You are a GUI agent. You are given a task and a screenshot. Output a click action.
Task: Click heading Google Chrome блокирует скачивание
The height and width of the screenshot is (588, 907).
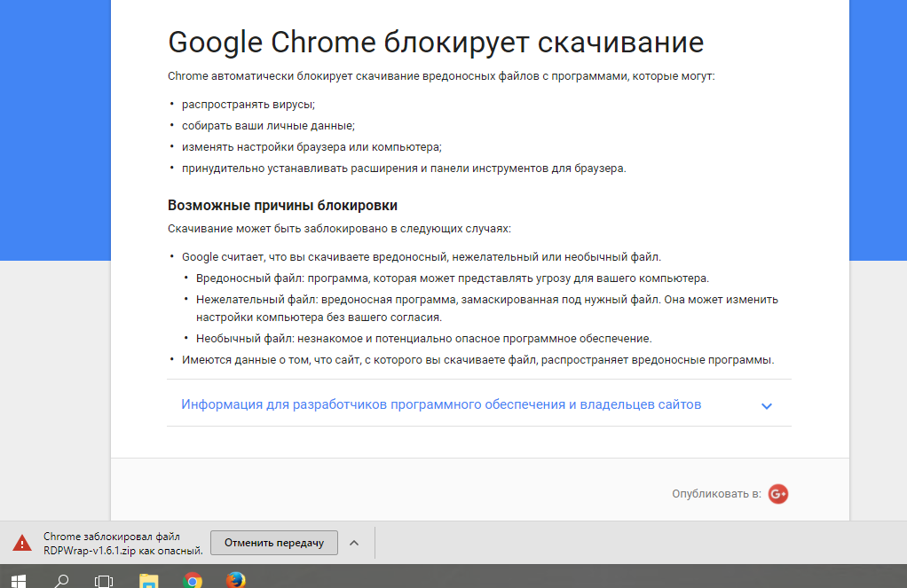point(436,43)
